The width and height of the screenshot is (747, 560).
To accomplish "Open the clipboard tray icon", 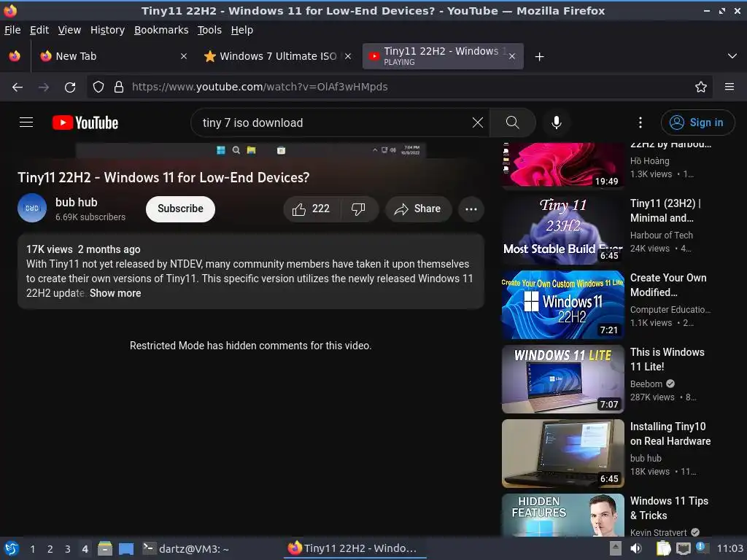I will point(663,548).
